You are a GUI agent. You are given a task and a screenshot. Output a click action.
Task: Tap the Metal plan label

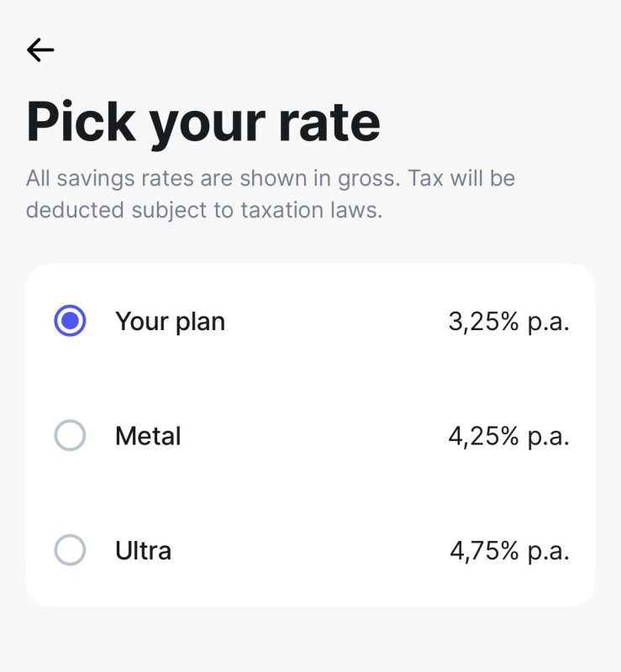click(148, 436)
